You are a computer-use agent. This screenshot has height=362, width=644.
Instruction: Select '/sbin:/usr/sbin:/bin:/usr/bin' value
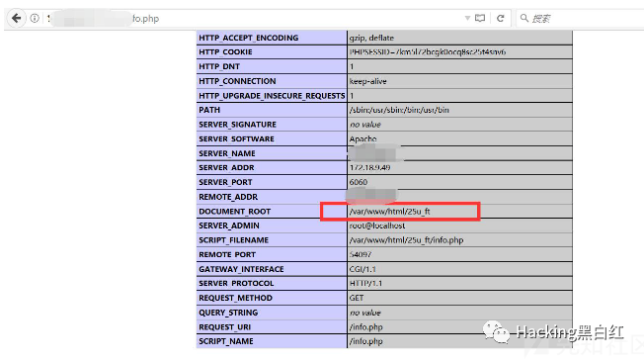[x=399, y=110]
